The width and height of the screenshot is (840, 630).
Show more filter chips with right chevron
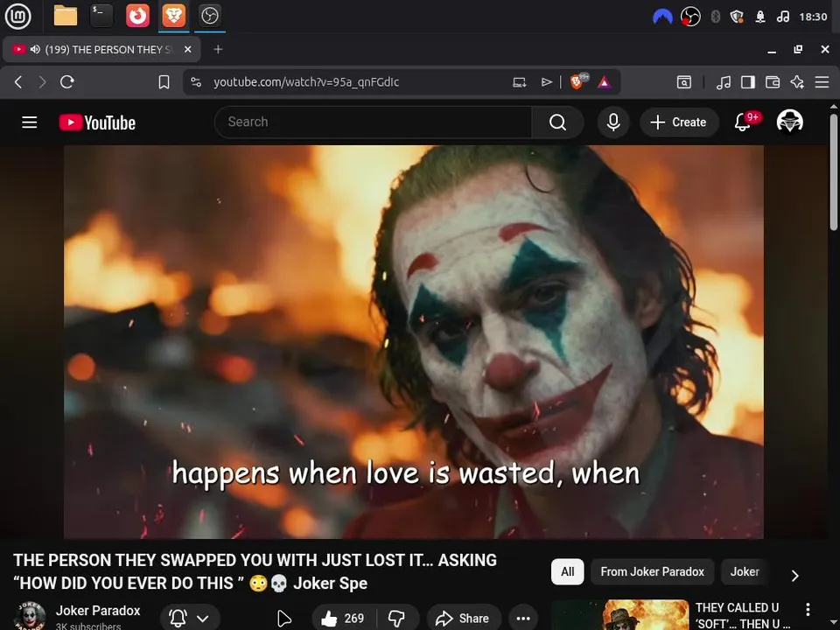click(x=795, y=576)
